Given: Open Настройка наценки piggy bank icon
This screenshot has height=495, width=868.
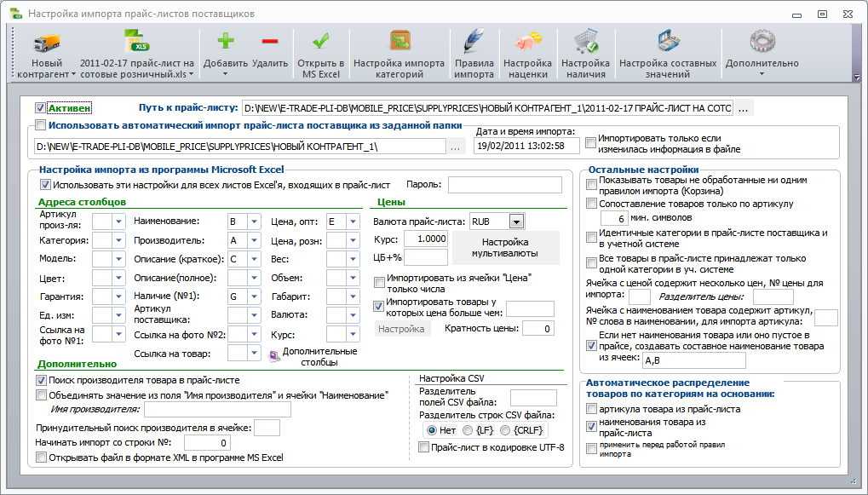Looking at the screenshot, I should point(527,42).
